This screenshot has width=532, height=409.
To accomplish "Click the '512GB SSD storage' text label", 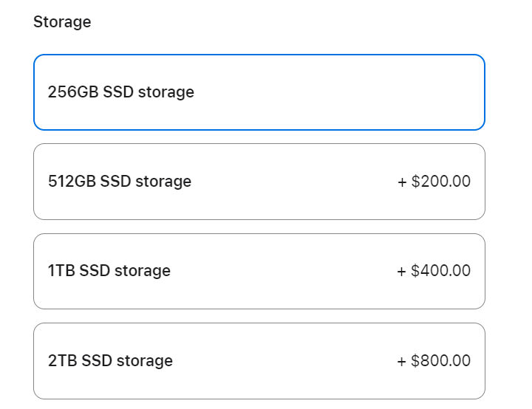I will 120,182.
